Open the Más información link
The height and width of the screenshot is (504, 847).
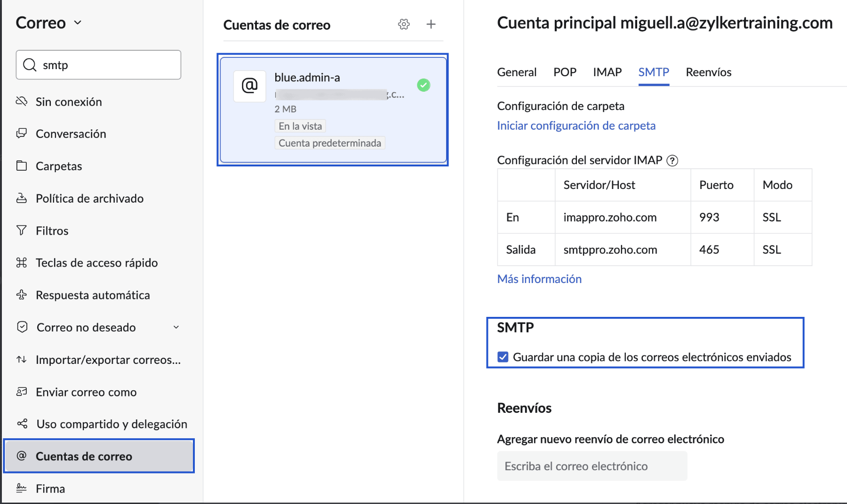click(x=539, y=278)
